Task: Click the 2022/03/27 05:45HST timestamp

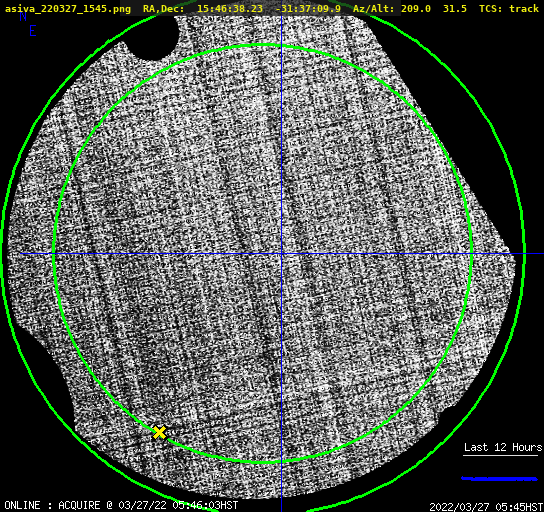Action: [x=486, y=506]
